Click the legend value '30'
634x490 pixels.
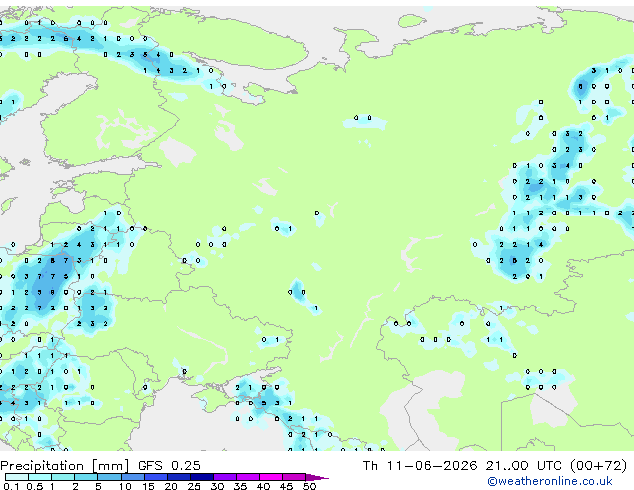pos(217,486)
